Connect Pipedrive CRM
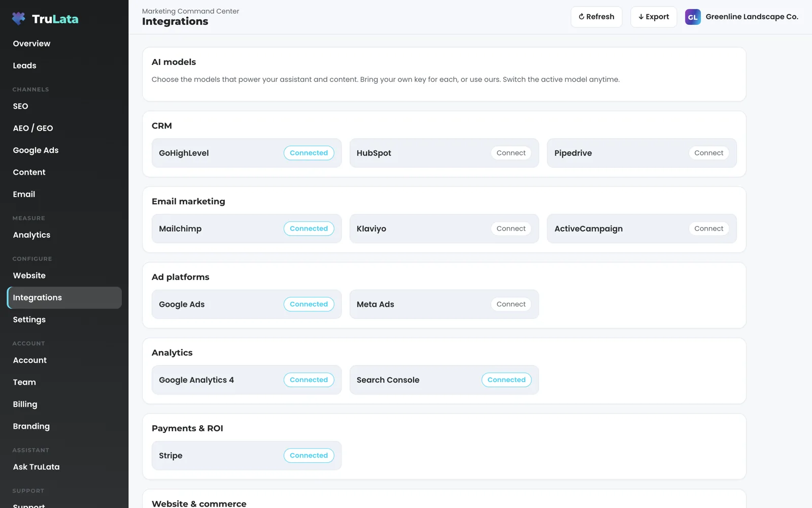The image size is (812, 508). click(x=708, y=153)
